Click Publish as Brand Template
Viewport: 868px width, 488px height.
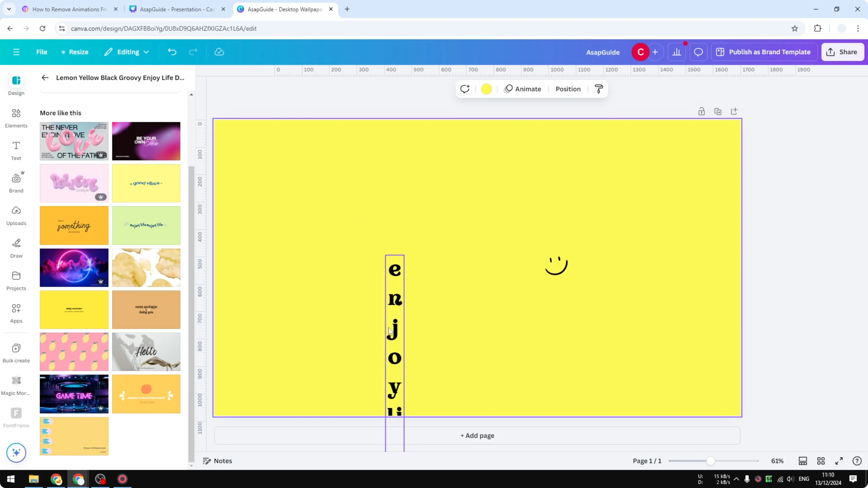[764, 52]
